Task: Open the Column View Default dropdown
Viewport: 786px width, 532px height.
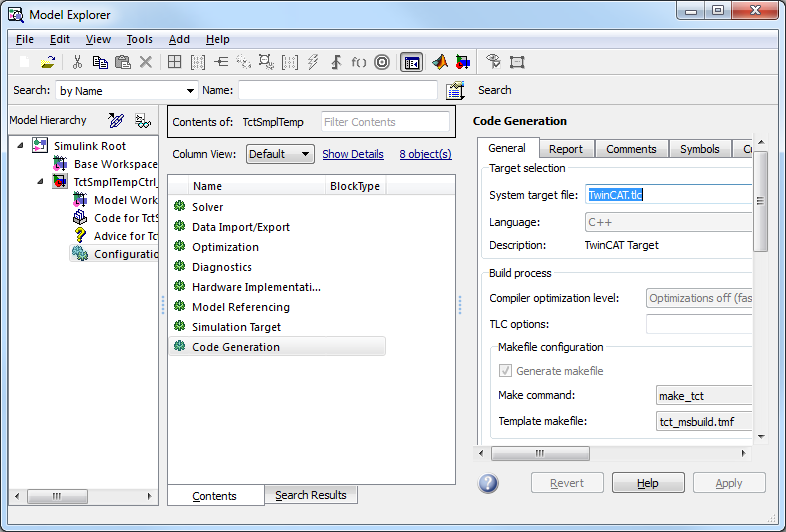Action: click(280, 154)
